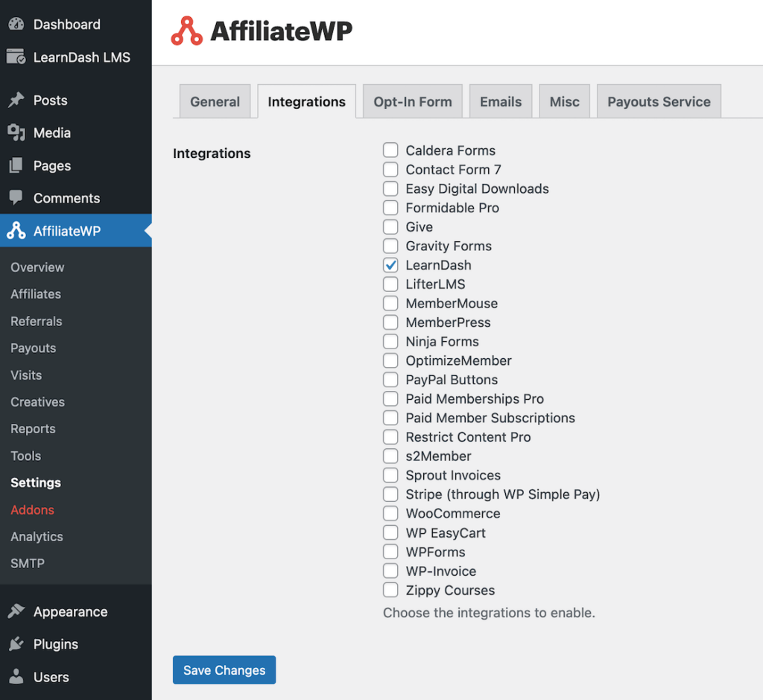Switch to Payouts Service tab
The height and width of the screenshot is (700, 763).
point(659,101)
